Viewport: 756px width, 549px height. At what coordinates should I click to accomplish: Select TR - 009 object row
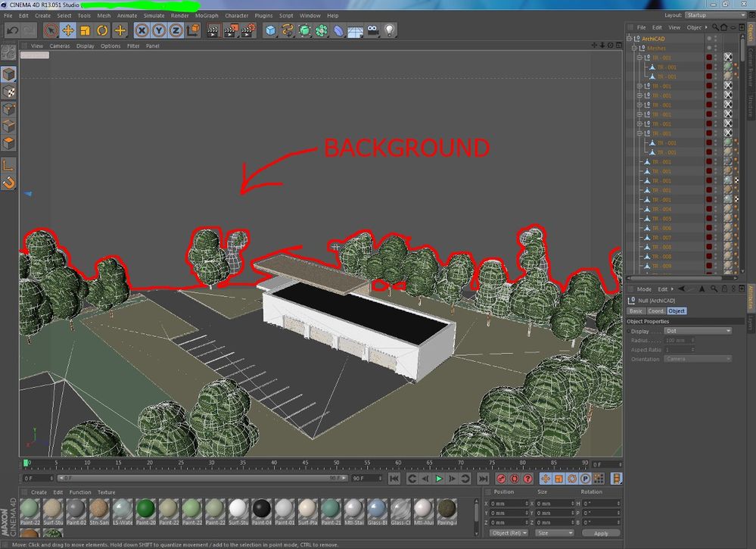pyautogui.click(x=661, y=266)
